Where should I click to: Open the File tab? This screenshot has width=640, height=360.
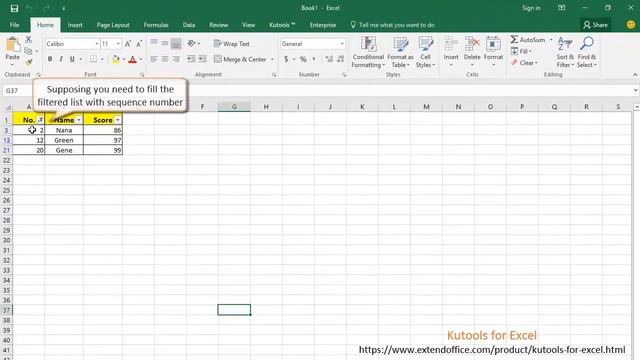(14, 25)
